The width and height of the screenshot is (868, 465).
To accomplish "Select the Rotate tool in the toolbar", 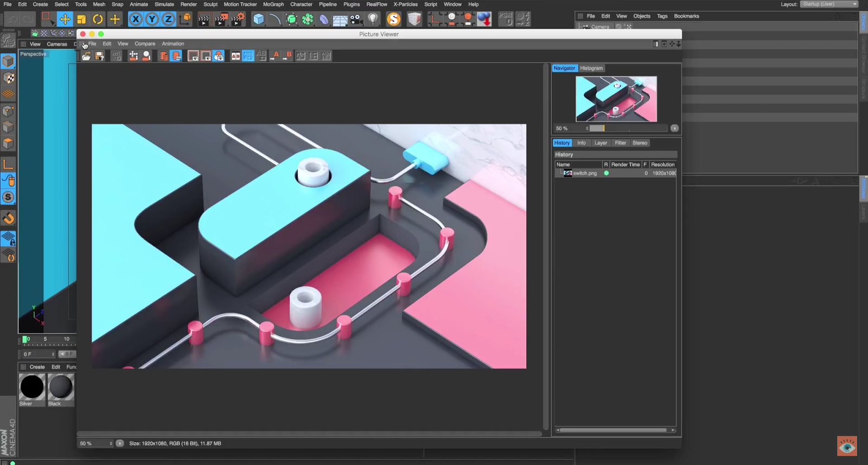I will tap(98, 20).
